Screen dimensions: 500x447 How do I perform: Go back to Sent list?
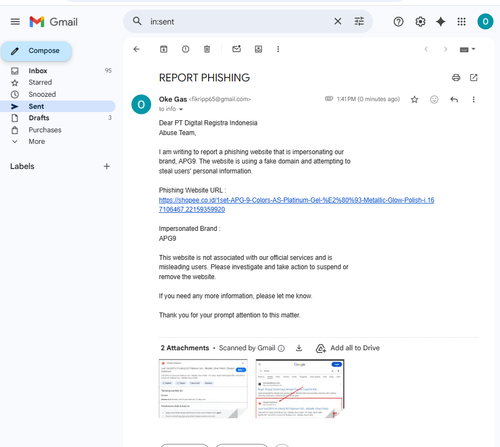pos(136,49)
